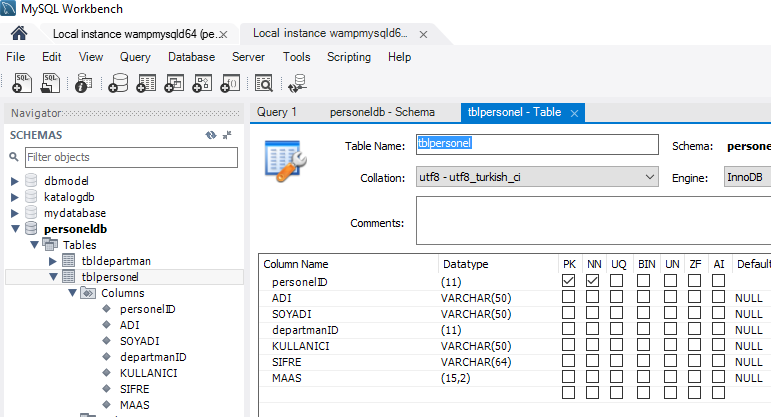The height and width of the screenshot is (417, 771).
Task: Click the Comments text area
Action: click(593, 220)
